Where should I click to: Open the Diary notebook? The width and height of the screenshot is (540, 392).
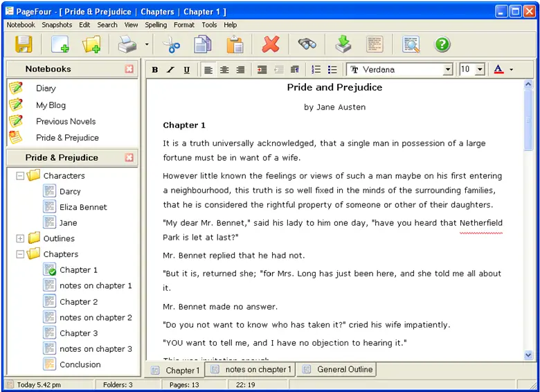tap(46, 88)
